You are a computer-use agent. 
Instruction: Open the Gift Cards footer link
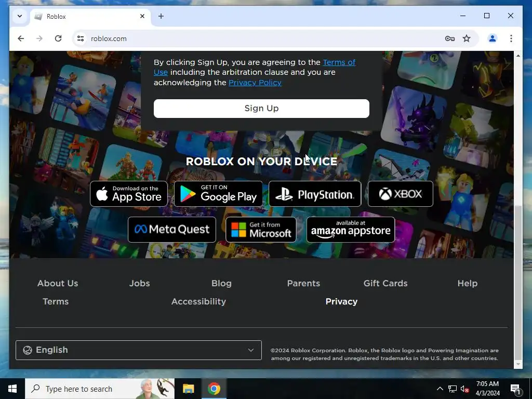385,283
